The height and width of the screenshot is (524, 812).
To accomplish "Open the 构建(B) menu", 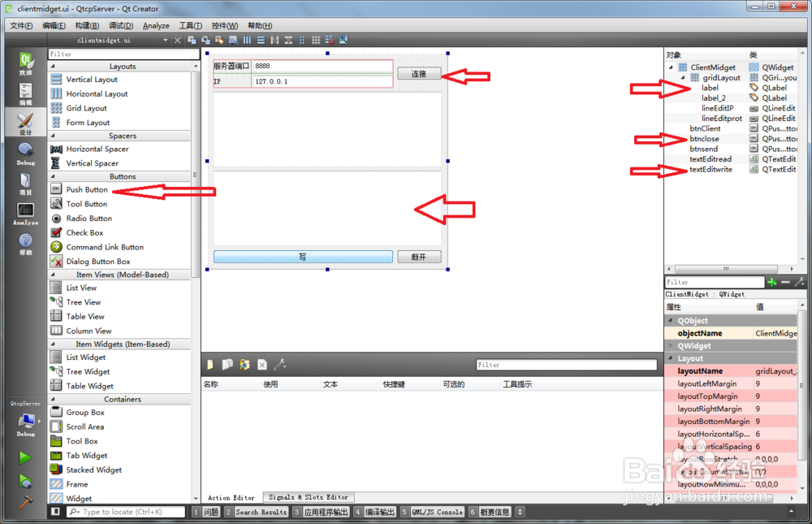I will pyautogui.click(x=87, y=25).
